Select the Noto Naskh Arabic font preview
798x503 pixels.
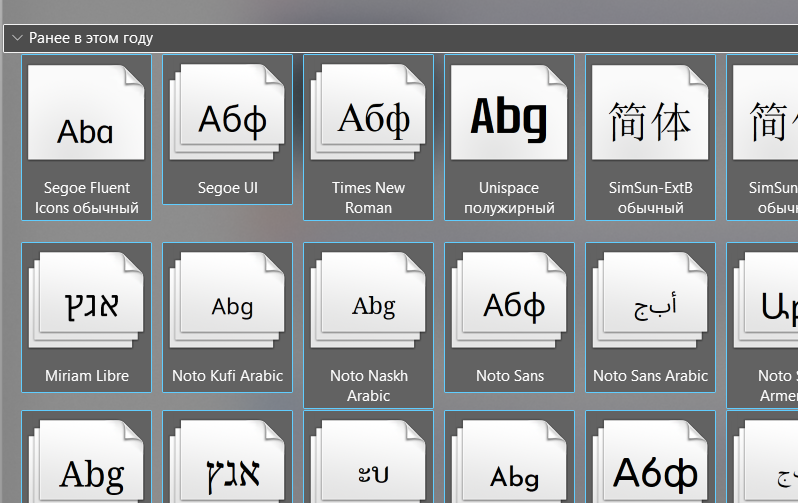(x=368, y=300)
